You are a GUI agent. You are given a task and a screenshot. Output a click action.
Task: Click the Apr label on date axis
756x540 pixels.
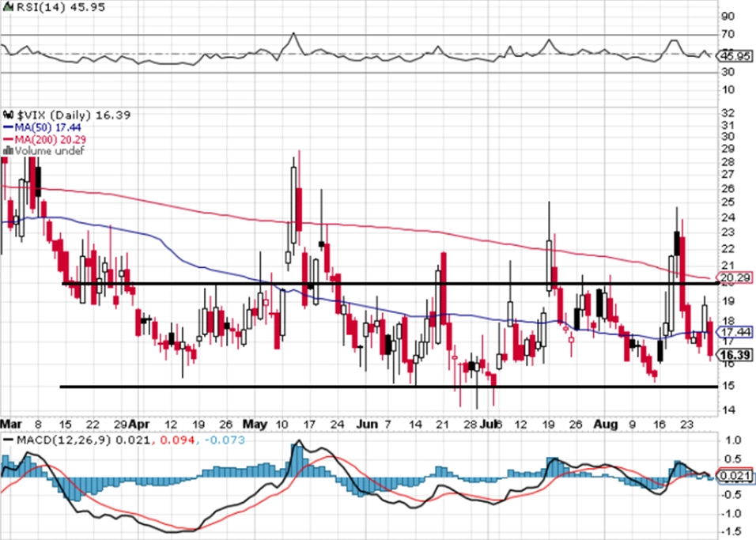click(x=140, y=425)
